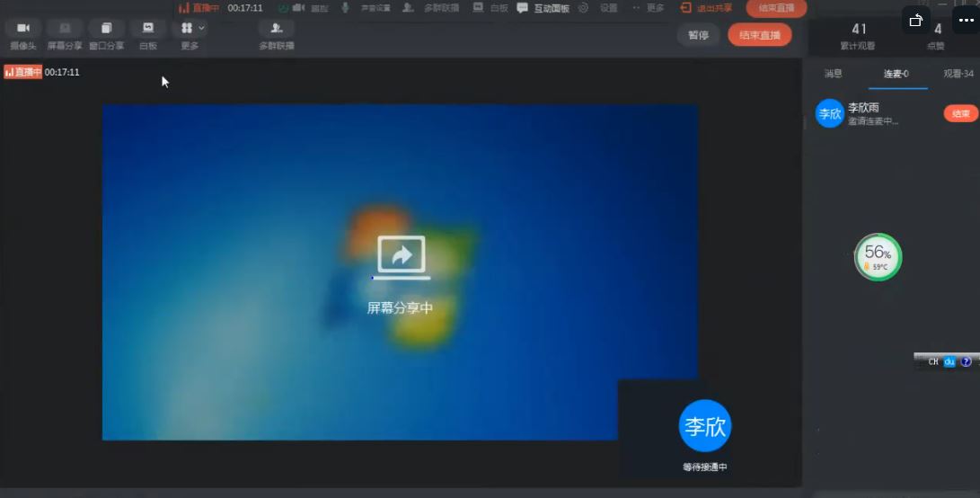
Task: Click the 4 点赞 likes counter
Action: [937, 36]
